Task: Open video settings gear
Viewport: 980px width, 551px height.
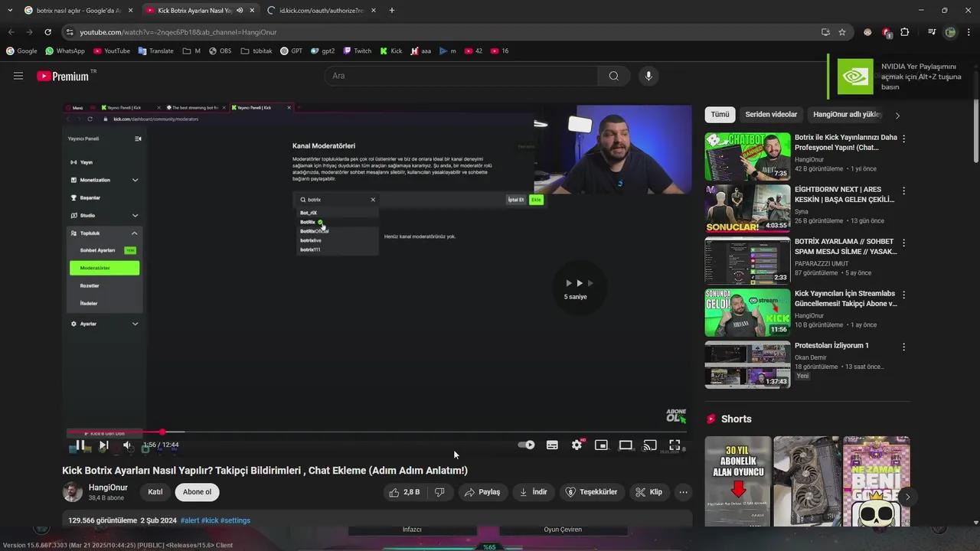Action: [577, 445]
